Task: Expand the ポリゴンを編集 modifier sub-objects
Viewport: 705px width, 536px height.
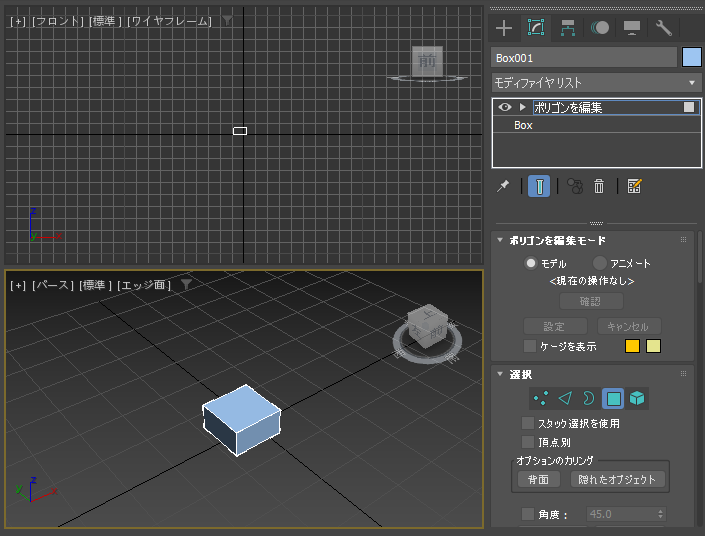Action: [x=522, y=107]
